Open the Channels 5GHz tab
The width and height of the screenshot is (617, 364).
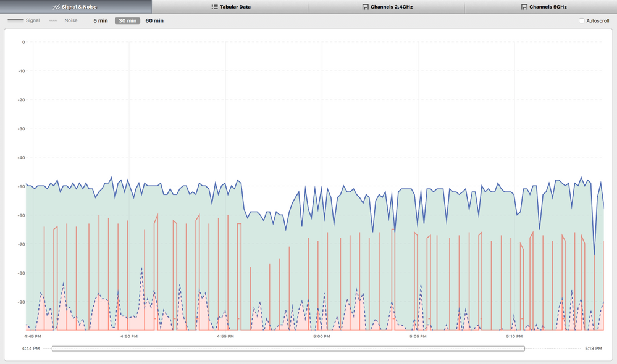point(540,7)
